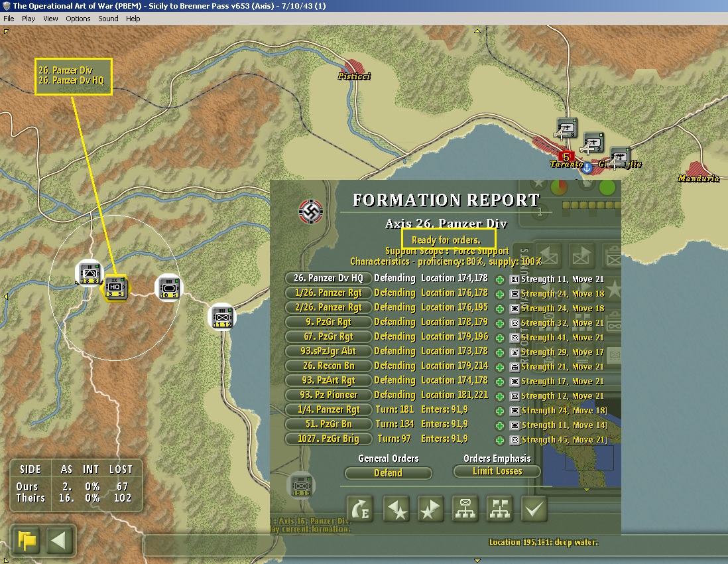Click map scroll arrow at left edge
The image size is (728, 564).
tap(5, 296)
